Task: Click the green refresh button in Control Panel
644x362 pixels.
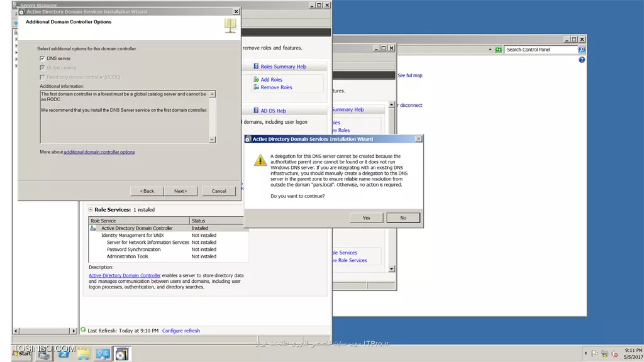Action: point(498,50)
